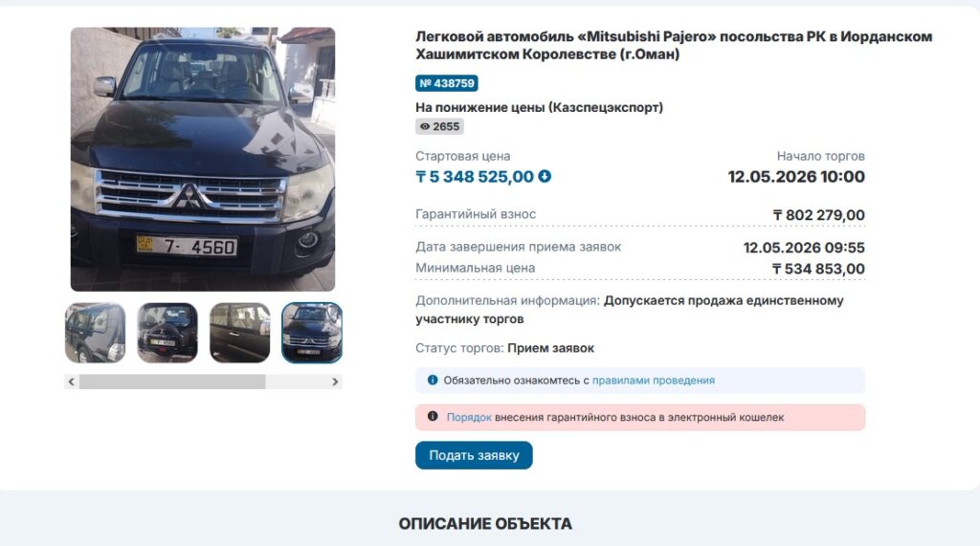The height and width of the screenshot is (546, 980).
Task: Click the eye views counter badge 2655
Action: [x=439, y=127]
